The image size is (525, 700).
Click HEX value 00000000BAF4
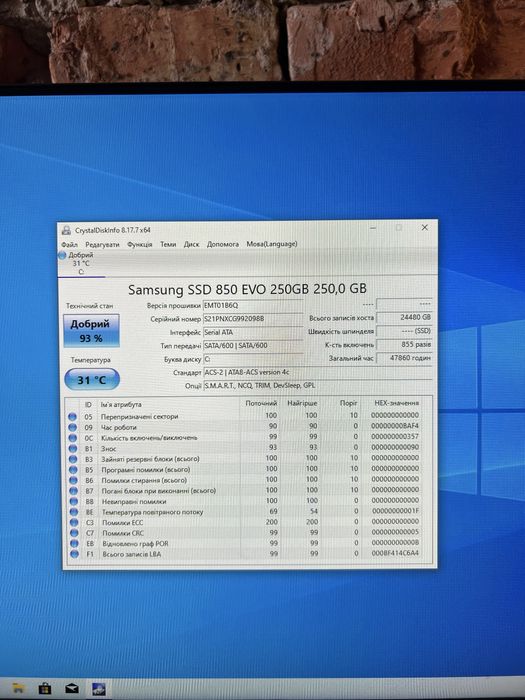click(x=395, y=426)
